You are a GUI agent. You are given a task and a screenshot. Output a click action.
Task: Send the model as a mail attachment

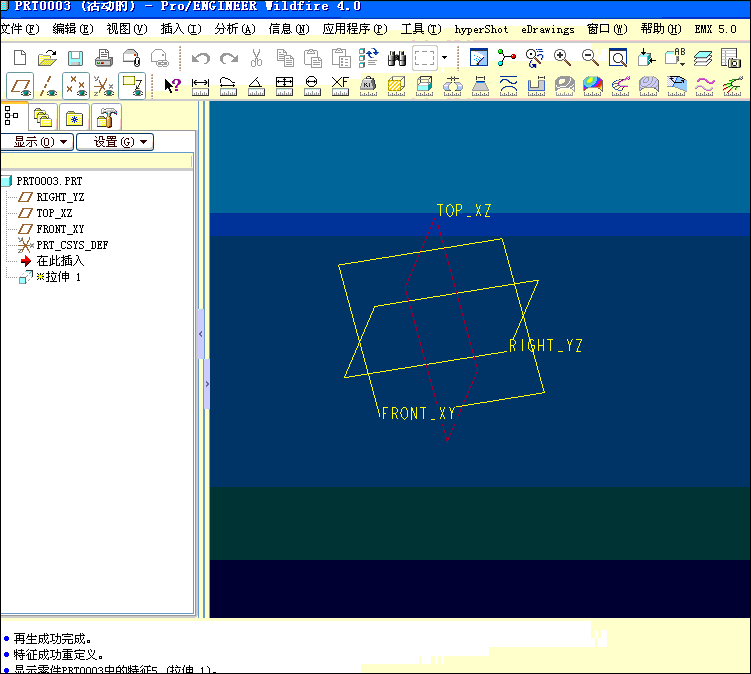131,58
